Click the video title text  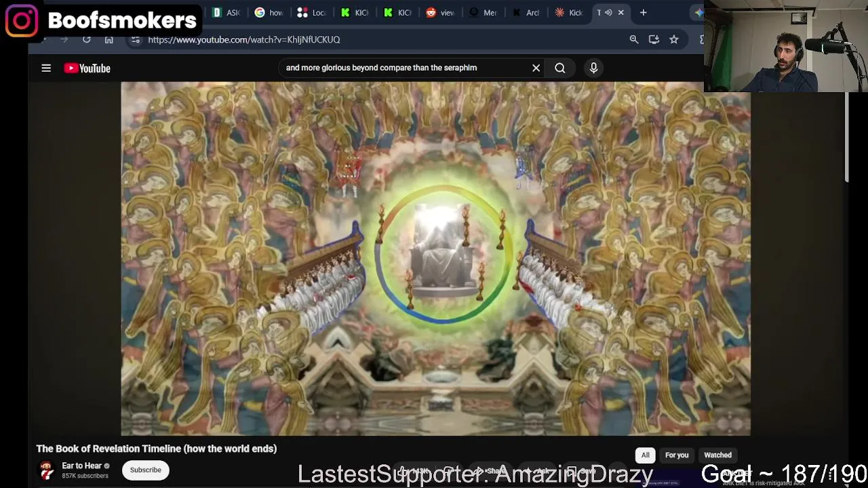(157, 449)
